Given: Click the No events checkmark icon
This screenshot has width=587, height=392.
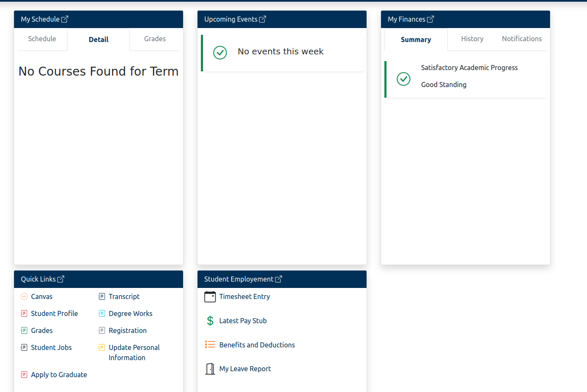Looking at the screenshot, I should [x=220, y=53].
